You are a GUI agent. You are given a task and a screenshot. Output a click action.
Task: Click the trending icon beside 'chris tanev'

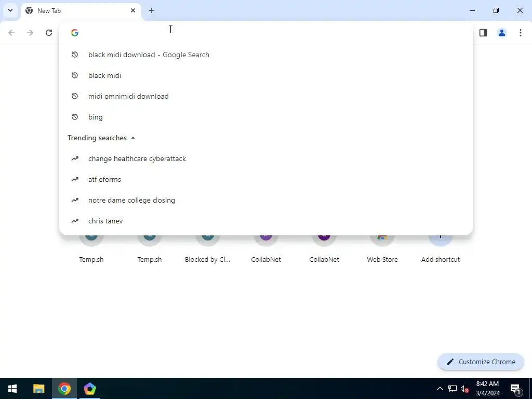tap(75, 221)
